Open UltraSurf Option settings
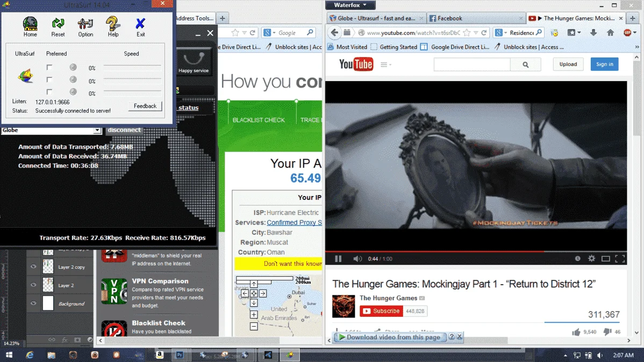The width and height of the screenshot is (644, 362). (x=85, y=27)
